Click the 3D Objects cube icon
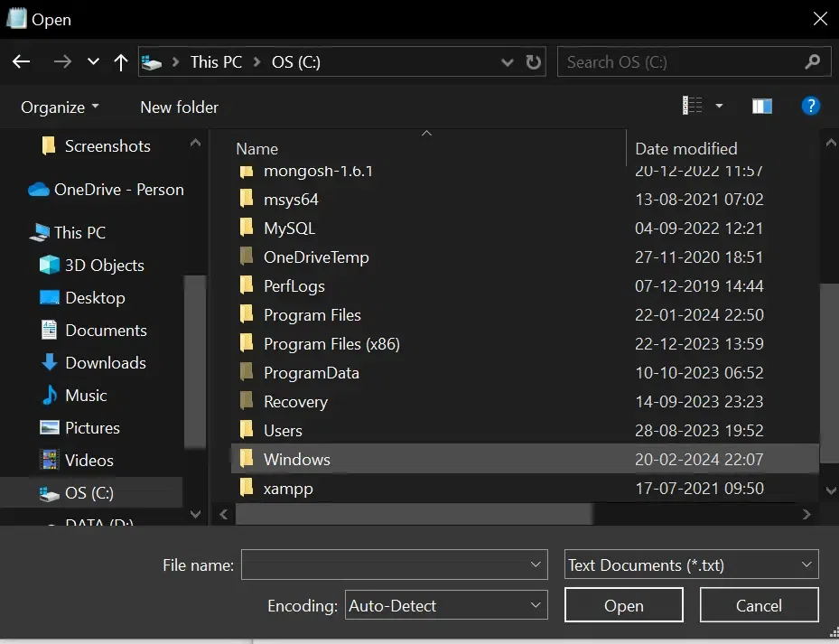Viewport: 839px width, 644px height. 50,265
